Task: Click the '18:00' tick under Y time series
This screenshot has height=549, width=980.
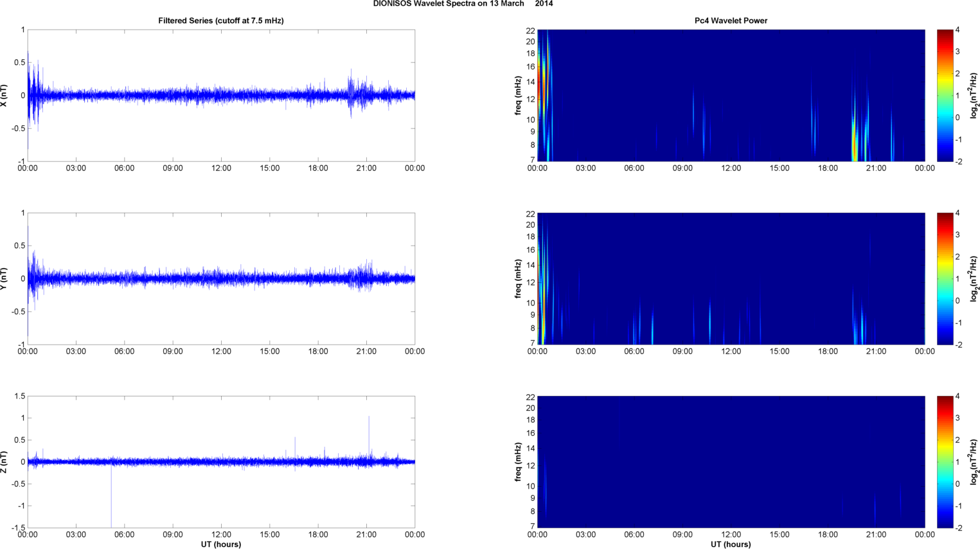Action: tap(318, 352)
